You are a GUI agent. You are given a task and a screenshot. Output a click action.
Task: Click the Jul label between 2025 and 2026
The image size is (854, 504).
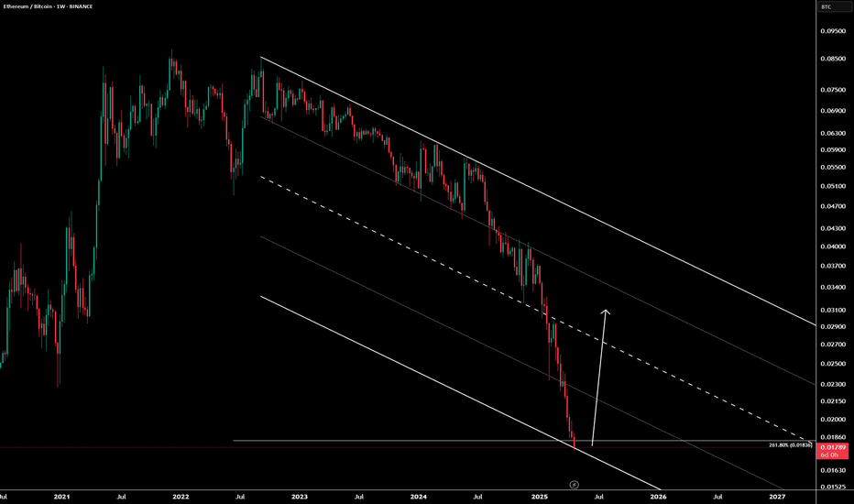[x=598, y=497]
